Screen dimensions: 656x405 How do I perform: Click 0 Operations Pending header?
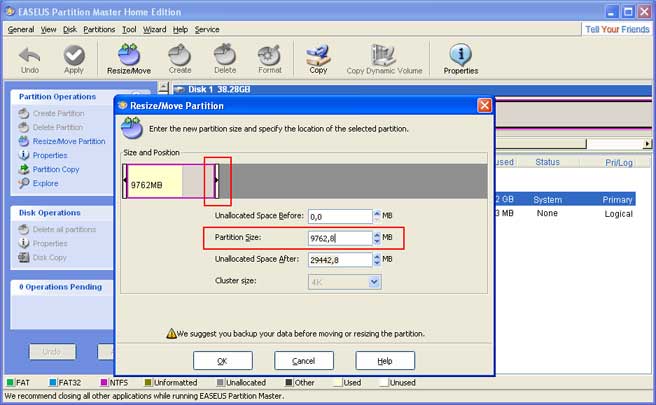(x=60, y=287)
